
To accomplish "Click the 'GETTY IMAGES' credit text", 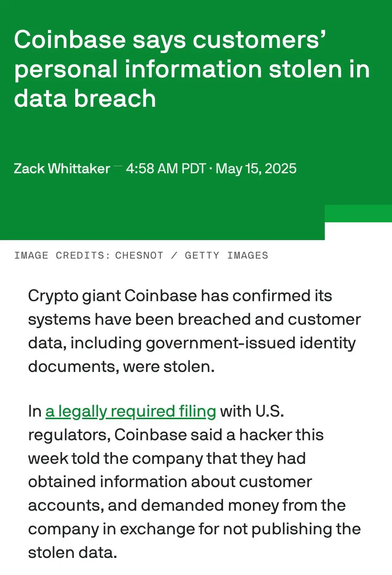I will pos(226,255).
